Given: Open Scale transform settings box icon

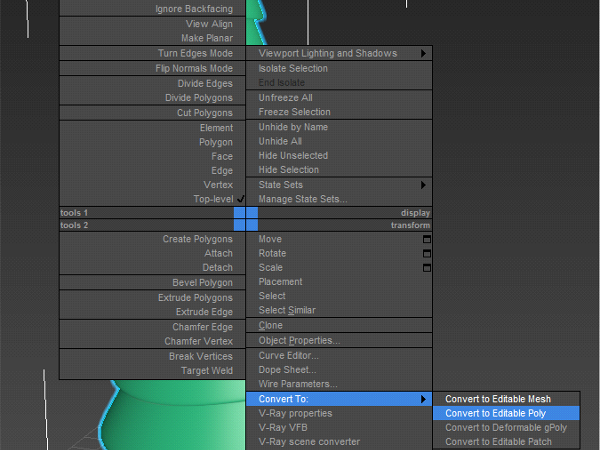Looking at the screenshot, I should (x=427, y=268).
